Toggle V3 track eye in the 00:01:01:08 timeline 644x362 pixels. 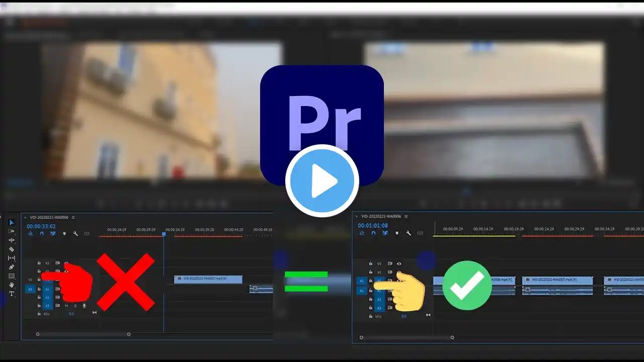[x=399, y=263]
